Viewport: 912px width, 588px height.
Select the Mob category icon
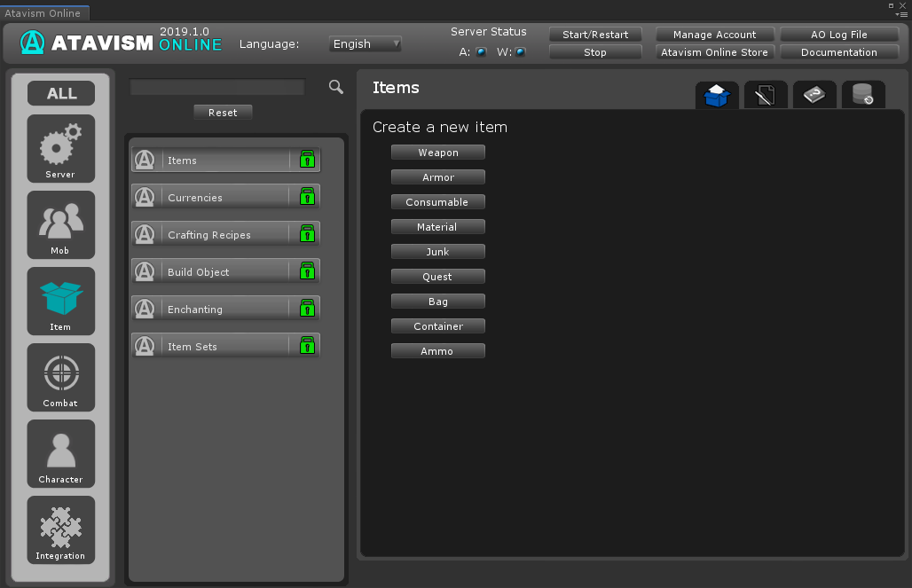pyautogui.click(x=60, y=224)
